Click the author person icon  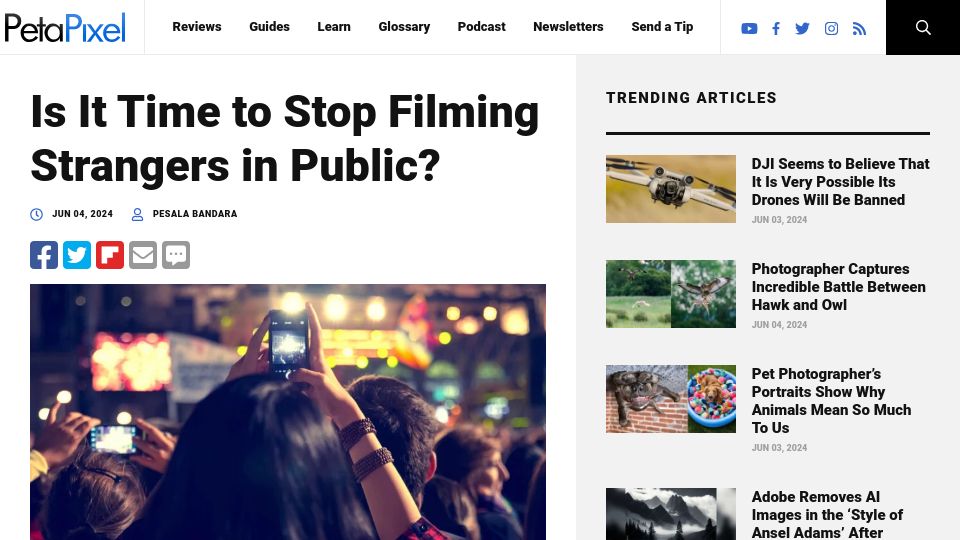click(x=137, y=214)
